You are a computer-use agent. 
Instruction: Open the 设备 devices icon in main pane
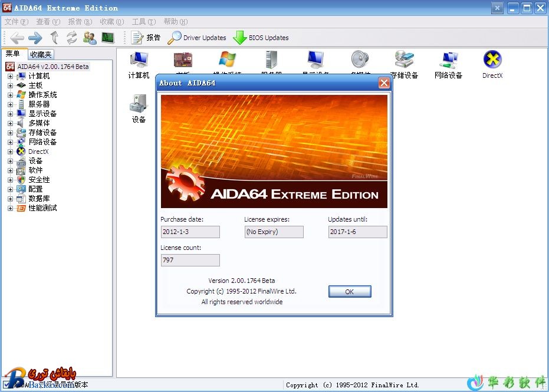click(139, 109)
